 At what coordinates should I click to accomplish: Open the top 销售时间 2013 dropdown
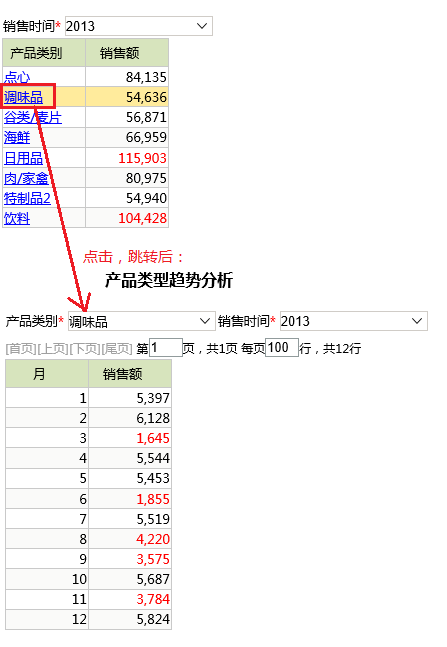click(139, 26)
